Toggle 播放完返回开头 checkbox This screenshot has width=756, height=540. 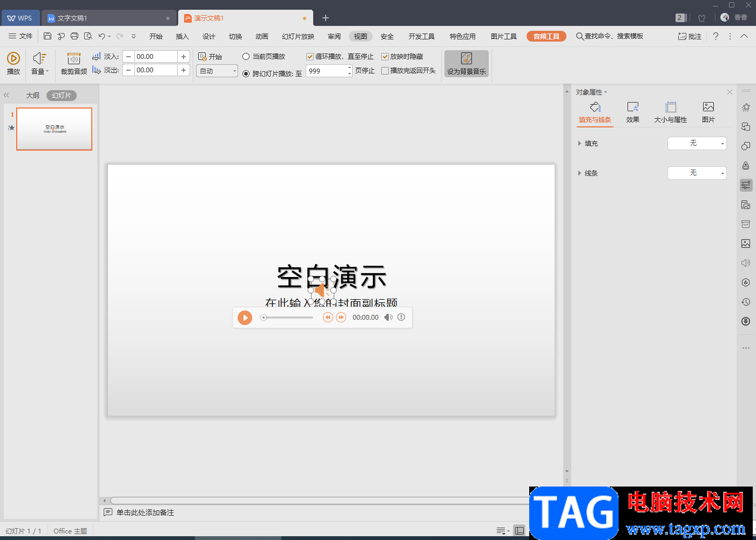point(385,70)
